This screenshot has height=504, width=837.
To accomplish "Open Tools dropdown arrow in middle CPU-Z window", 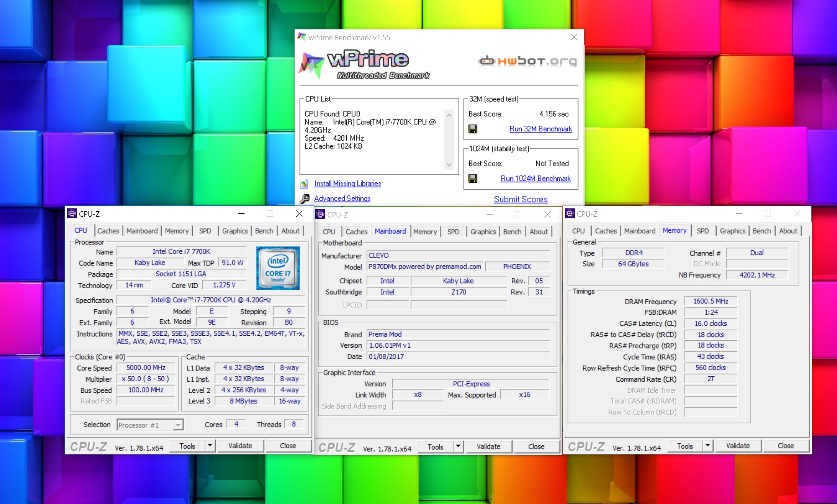I will click(x=458, y=447).
